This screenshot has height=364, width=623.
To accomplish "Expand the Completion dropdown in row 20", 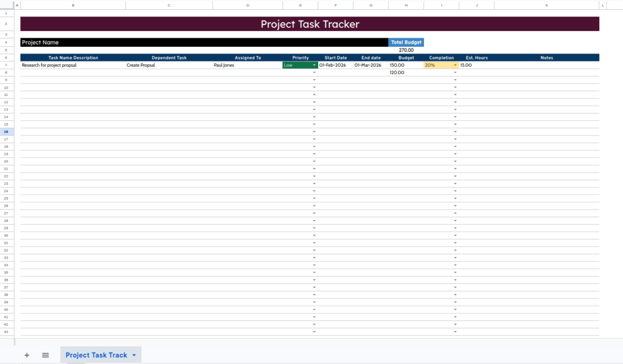I will pyautogui.click(x=455, y=162).
